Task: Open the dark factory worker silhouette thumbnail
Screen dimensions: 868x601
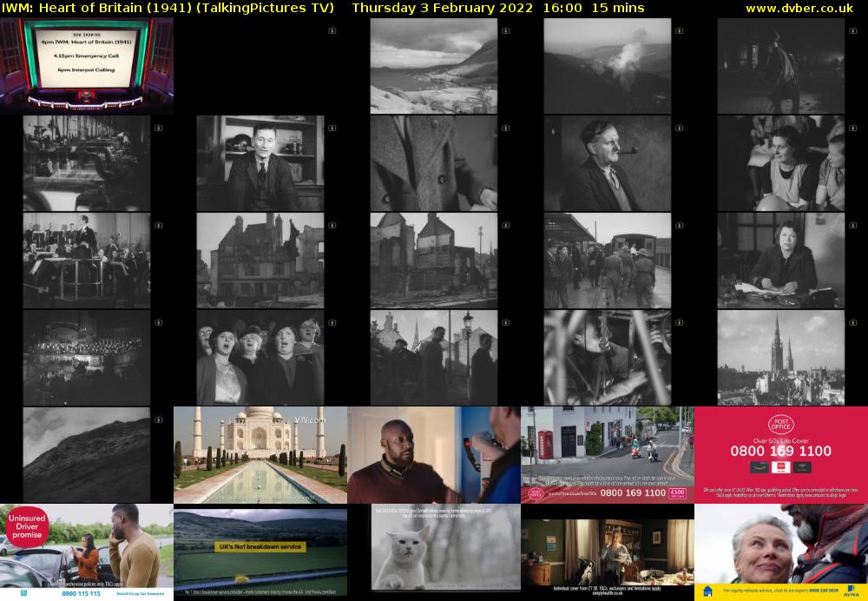Action: click(781, 65)
